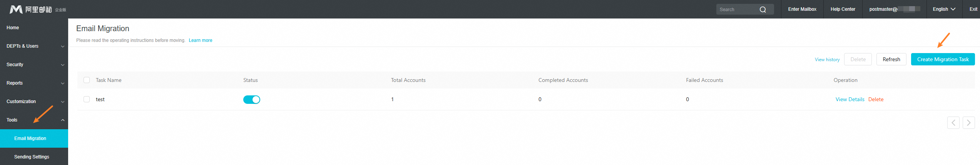Image resolution: width=980 pixels, height=165 pixels.
Task: Click the Completed Accounts column header
Action: click(563, 80)
